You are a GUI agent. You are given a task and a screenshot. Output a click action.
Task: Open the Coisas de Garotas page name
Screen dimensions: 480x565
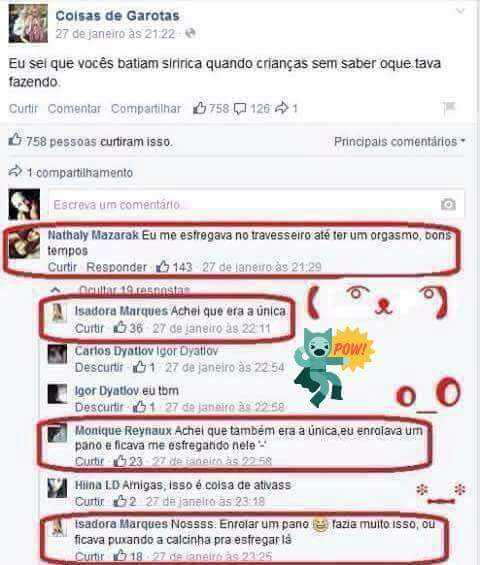pyautogui.click(x=117, y=16)
